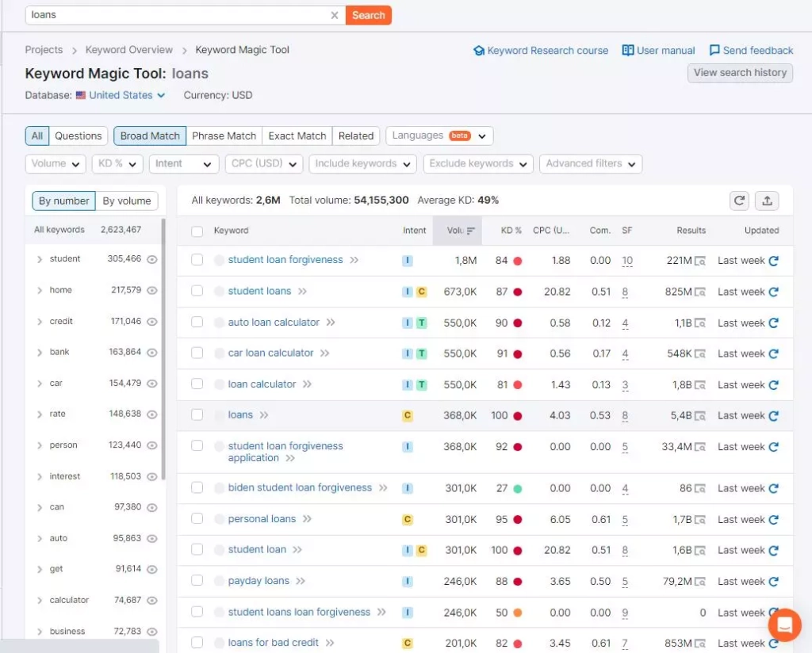Screen dimensions: 812x653
Task: Check the student loans row
Action: click(x=197, y=291)
